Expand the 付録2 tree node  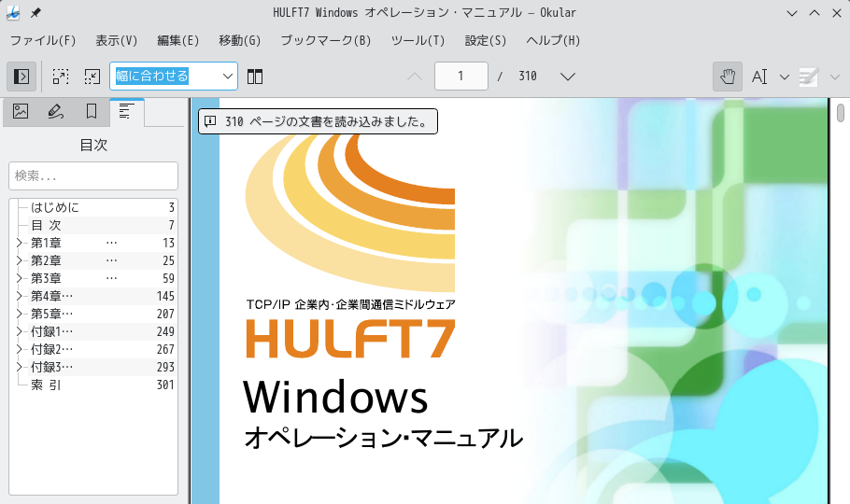20,349
